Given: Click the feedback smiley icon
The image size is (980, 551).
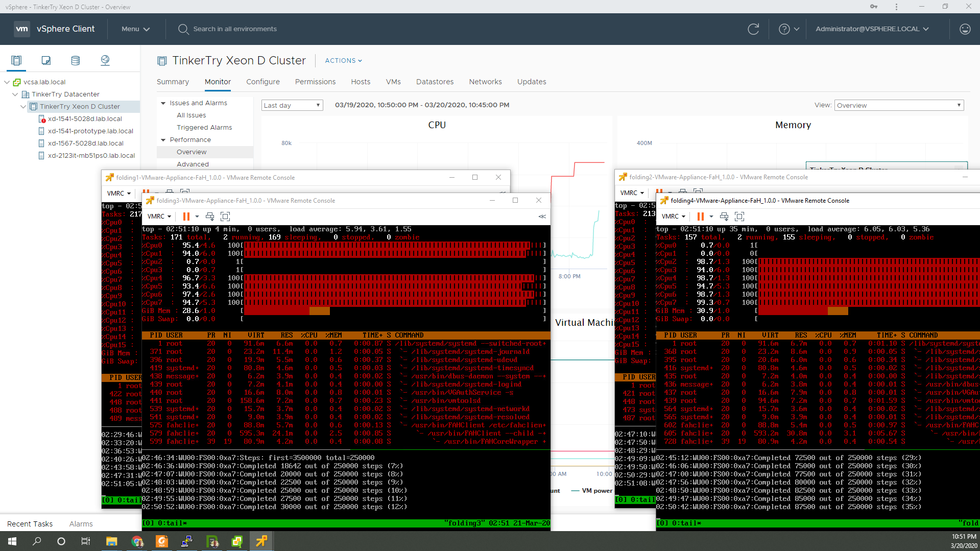Looking at the screenshot, I should (x=965, y=29).
